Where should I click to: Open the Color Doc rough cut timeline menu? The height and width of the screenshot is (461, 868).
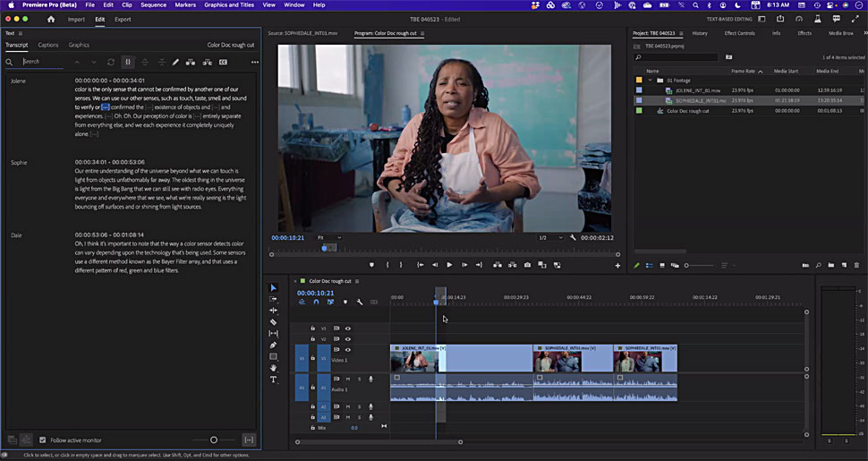357,281
